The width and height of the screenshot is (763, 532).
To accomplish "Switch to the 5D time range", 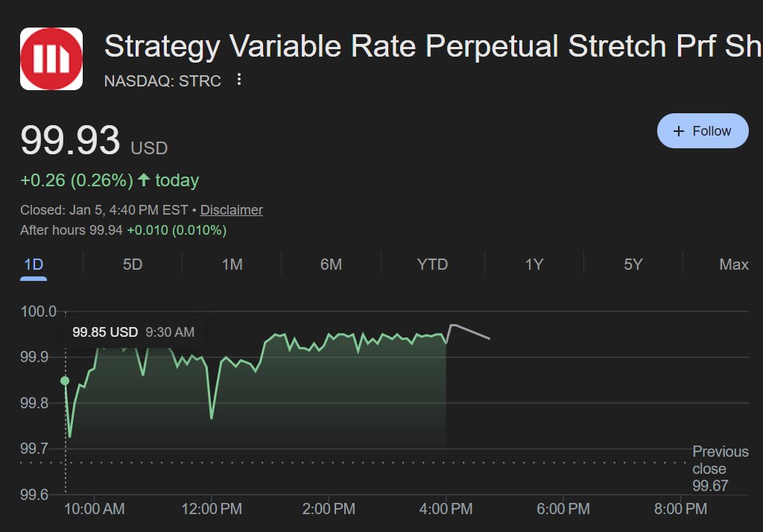I will click(133, 265).
